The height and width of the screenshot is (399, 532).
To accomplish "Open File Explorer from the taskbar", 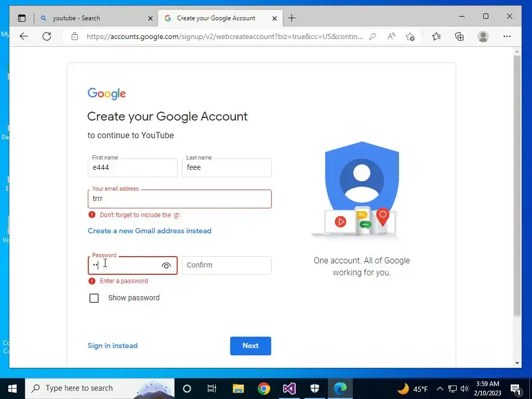I will (238, 389).
